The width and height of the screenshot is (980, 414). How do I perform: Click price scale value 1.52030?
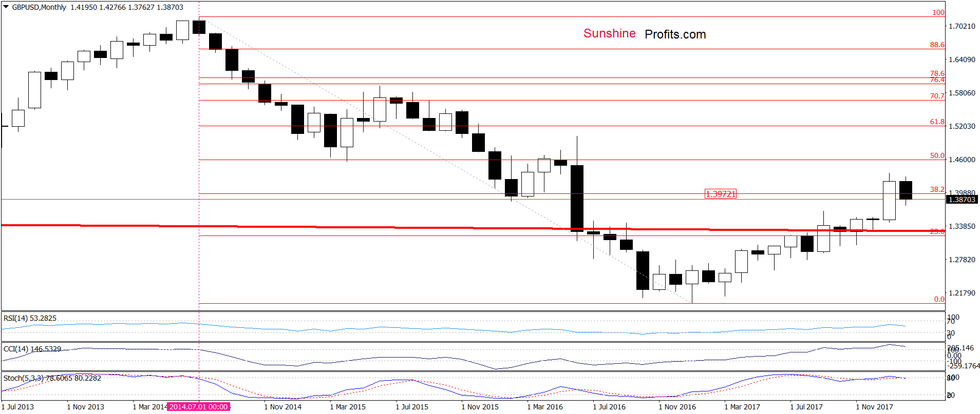pyautogui.click(x=962, y=126)
